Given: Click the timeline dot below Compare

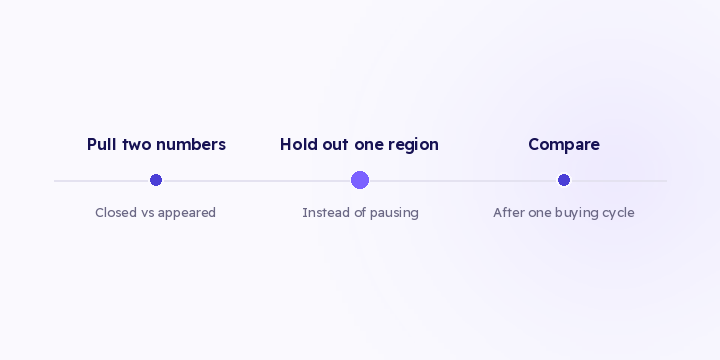Looking at the screenshot, I should [564, 180].
